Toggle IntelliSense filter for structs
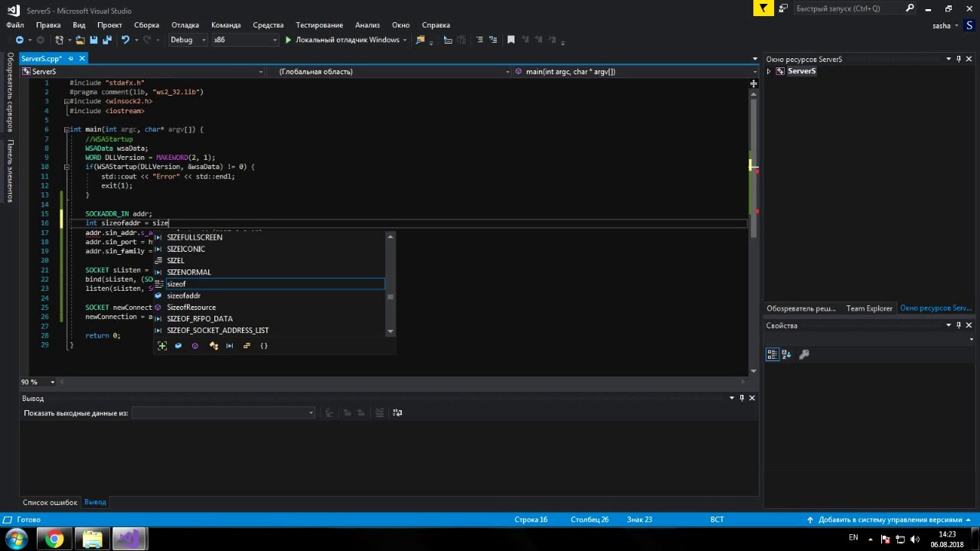980x551 pixels. pos(247,346)
